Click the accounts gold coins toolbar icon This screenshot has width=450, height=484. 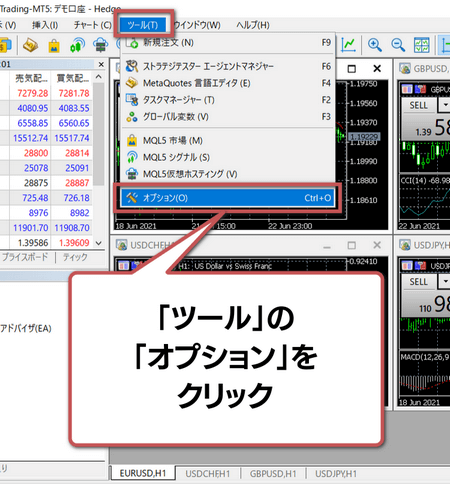[6, 45]
